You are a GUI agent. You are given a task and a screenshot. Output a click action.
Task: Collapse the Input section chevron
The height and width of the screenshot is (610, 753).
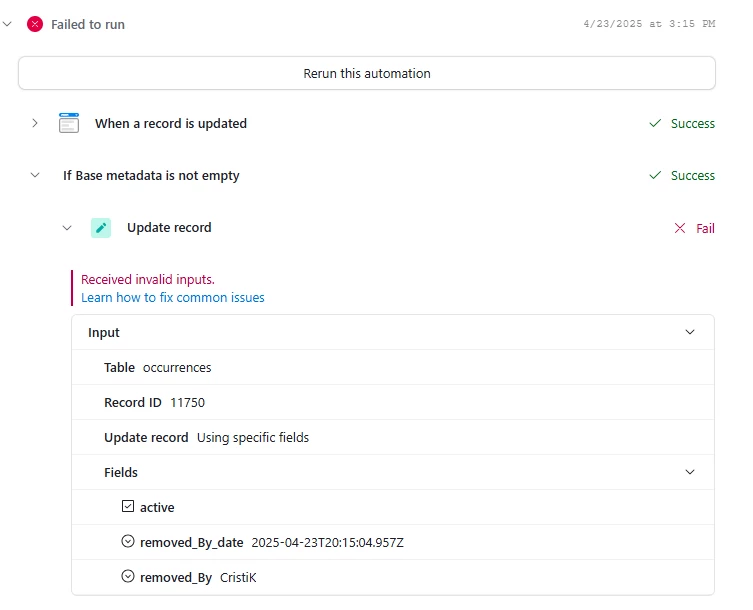click(x=690, y=332)
